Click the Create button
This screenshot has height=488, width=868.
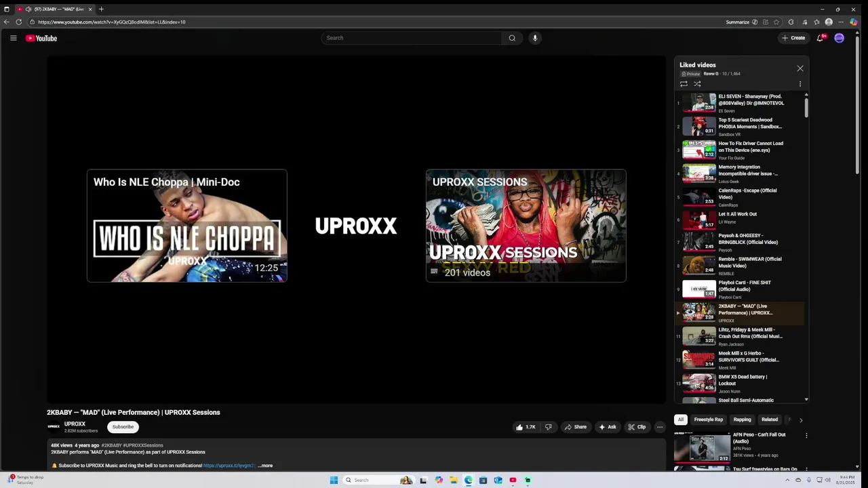click(793, 38)
